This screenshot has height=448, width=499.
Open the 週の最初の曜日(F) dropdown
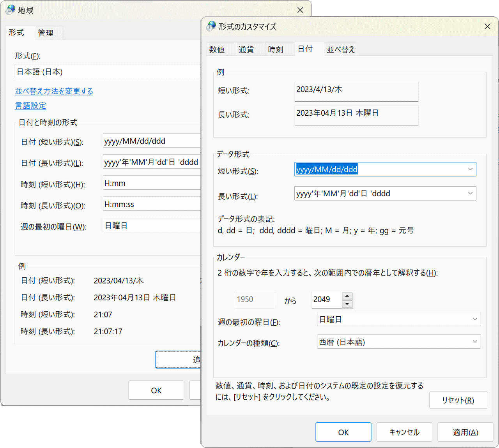tap(399, 319)
